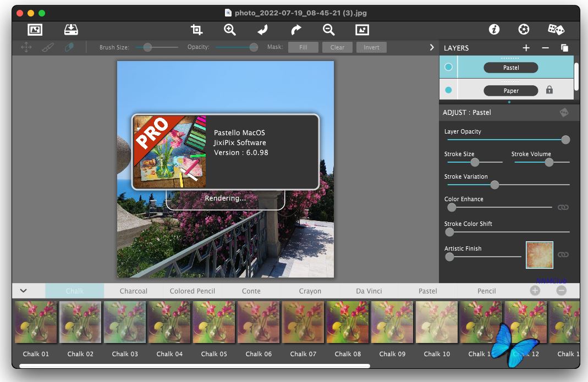Undo with the left curved arrow
Screen dimensions: 588x382
click(262, 30)
